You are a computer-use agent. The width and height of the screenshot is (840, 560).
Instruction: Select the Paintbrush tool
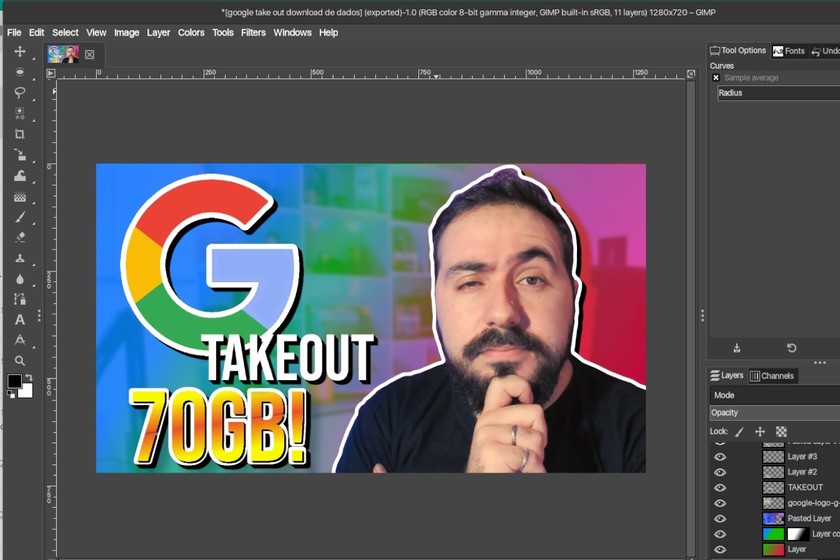coord(19,217)
